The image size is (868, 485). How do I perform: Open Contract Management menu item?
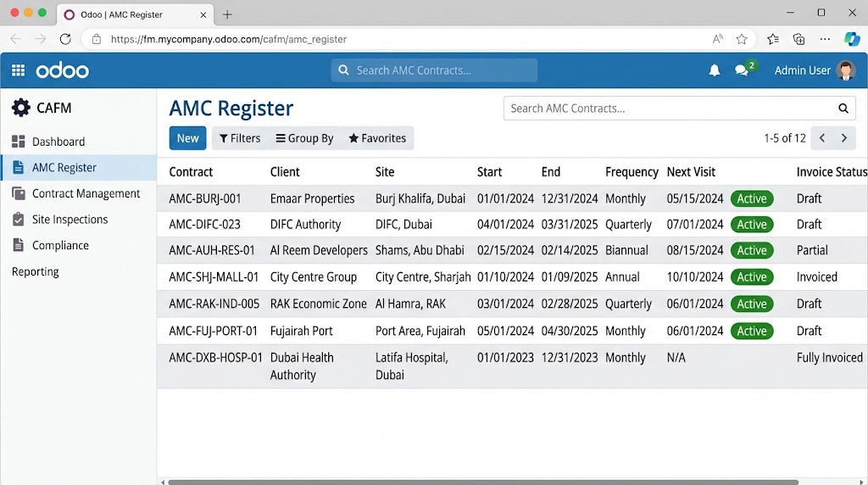click(86, 193)
